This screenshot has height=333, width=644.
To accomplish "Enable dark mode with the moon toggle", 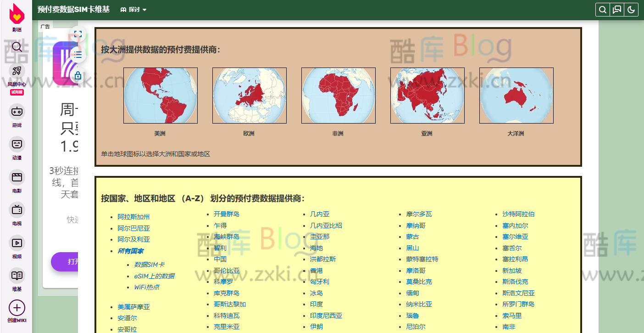I will point(632,9).
